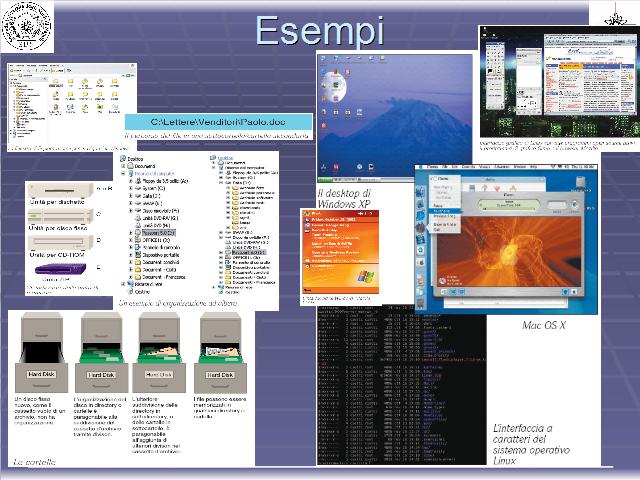
Task: Click orange visualizer artwork in iTunes window
Action: click(x=509, y=251)
